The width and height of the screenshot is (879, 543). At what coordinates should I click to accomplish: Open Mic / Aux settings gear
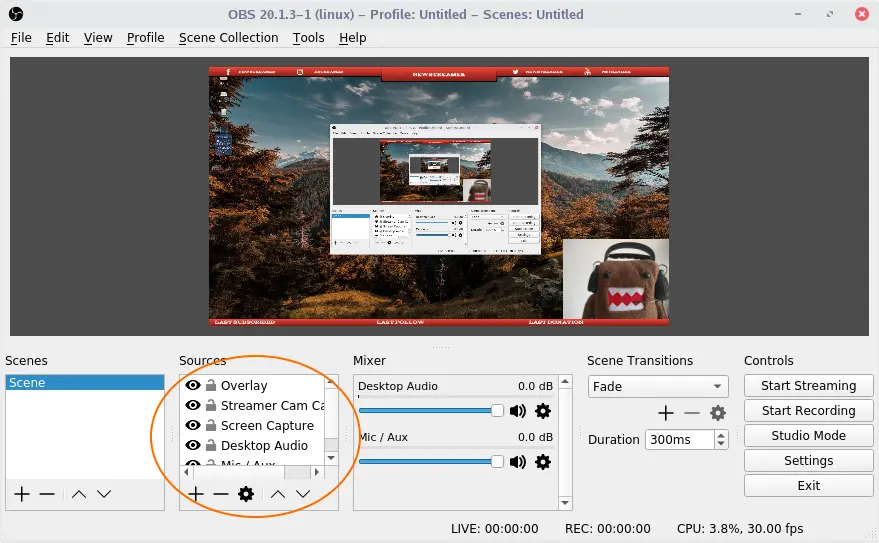click(543, 462)
